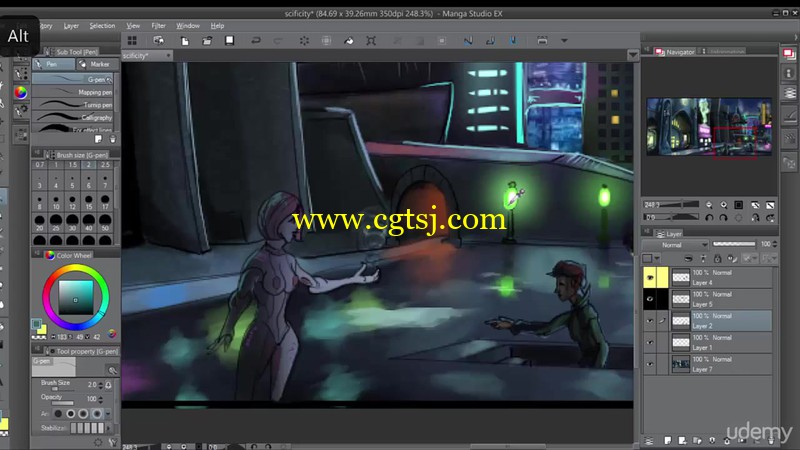Click the Scale/Rotate transform icon
Viewport: 800px width, 450px height.
(x=371, y=40)
